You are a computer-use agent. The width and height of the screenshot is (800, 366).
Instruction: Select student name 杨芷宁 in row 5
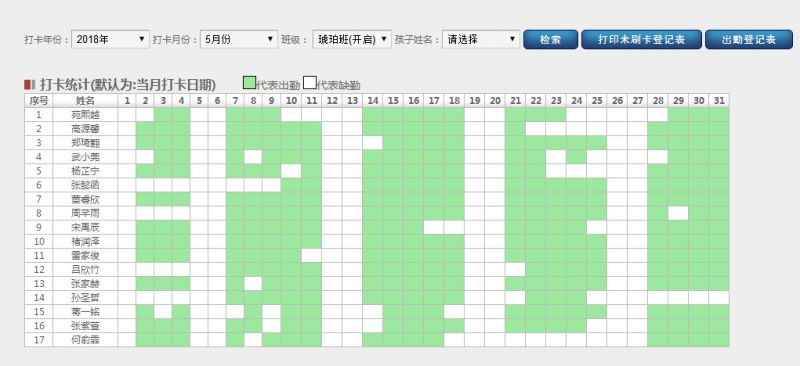coord(85,170)
